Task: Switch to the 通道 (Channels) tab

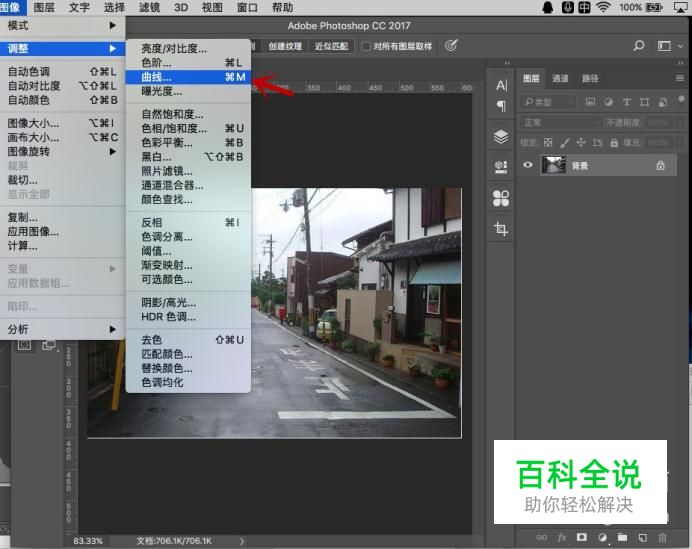Action: [560, 79]
